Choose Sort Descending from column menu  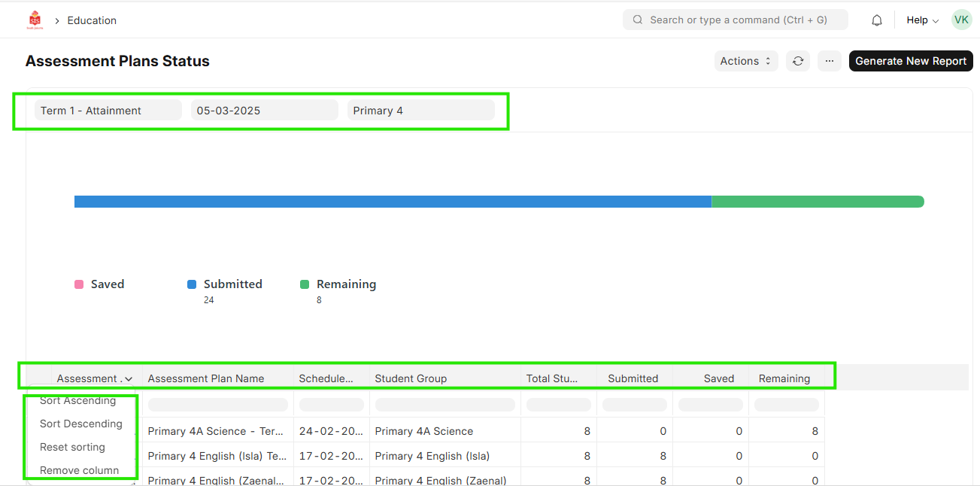click(x=80, y=424)
